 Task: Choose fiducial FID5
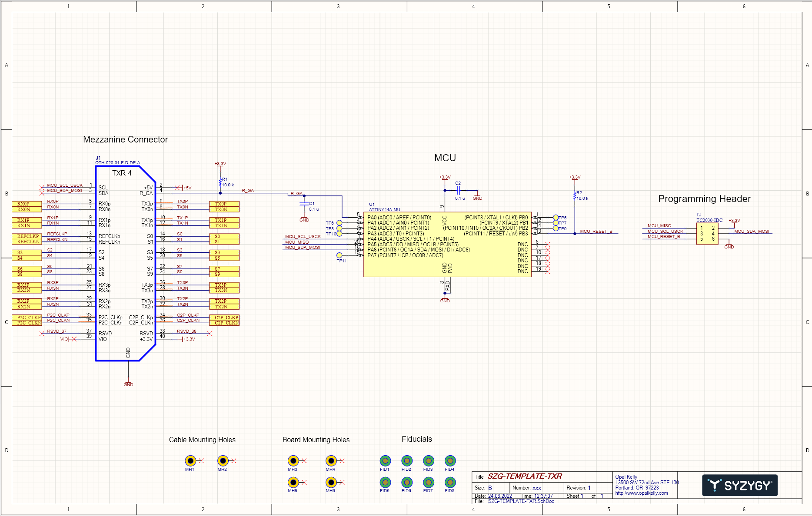coord(385,482)
